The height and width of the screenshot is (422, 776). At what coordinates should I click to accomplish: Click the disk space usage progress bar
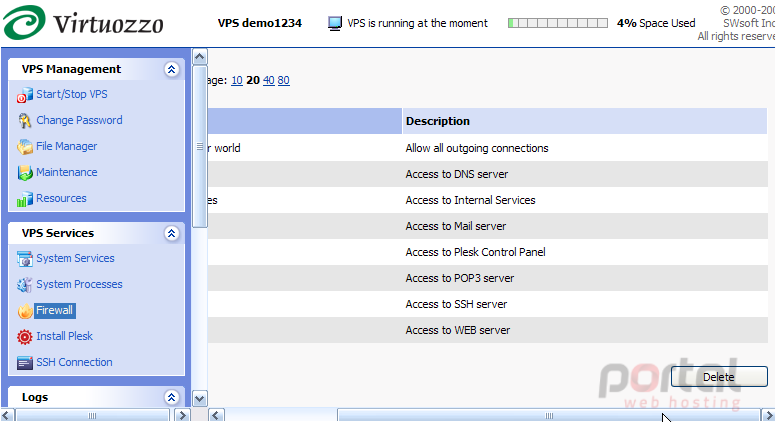tap(558, 23)
